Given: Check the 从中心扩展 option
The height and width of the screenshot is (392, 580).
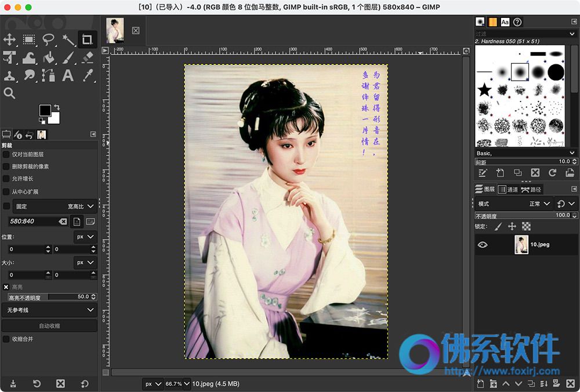Looking at the screenshot, I should 6,191.
